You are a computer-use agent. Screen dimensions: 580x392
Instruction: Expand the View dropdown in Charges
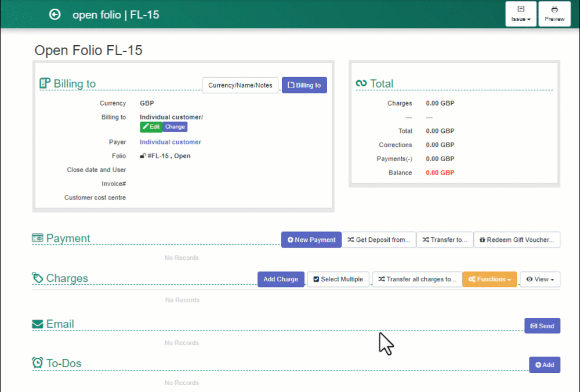(539, 279)
